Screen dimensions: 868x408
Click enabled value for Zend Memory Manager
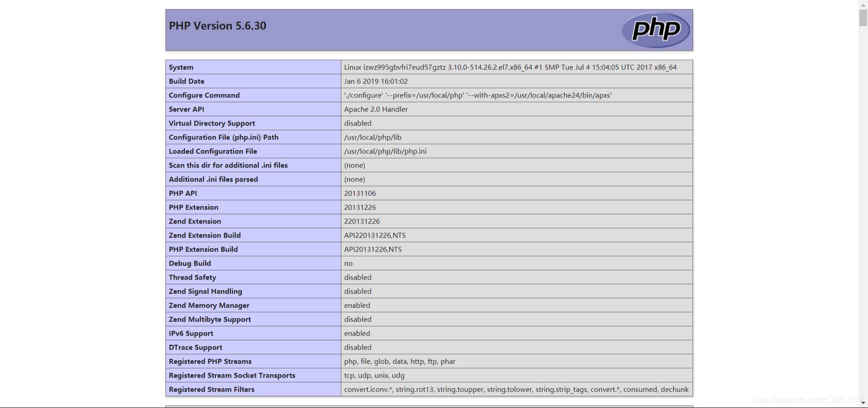357,305
